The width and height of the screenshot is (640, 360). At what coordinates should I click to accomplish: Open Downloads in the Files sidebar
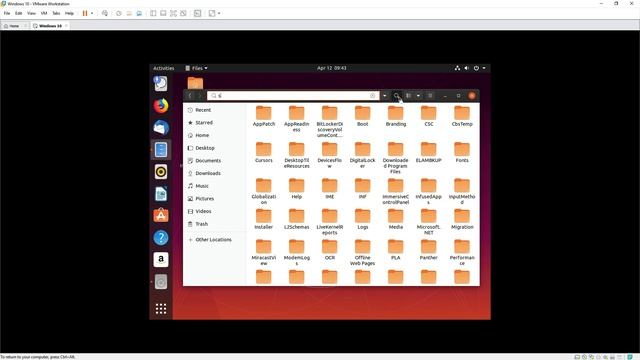pos(214,173)
